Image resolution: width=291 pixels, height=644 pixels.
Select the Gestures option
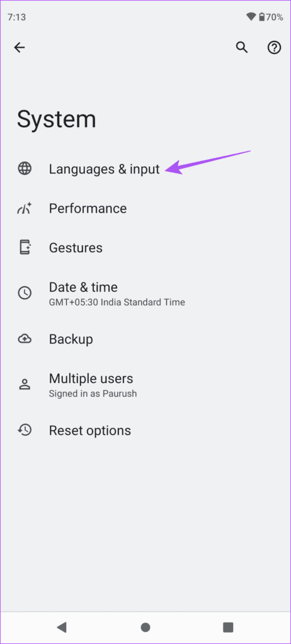[145, 248]
